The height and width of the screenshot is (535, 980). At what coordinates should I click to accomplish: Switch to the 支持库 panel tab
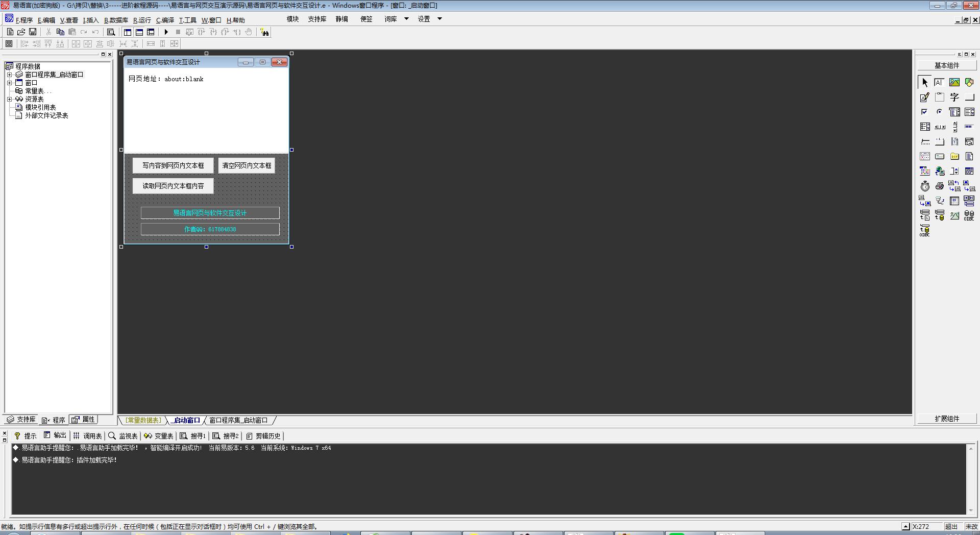click(21, 420)
